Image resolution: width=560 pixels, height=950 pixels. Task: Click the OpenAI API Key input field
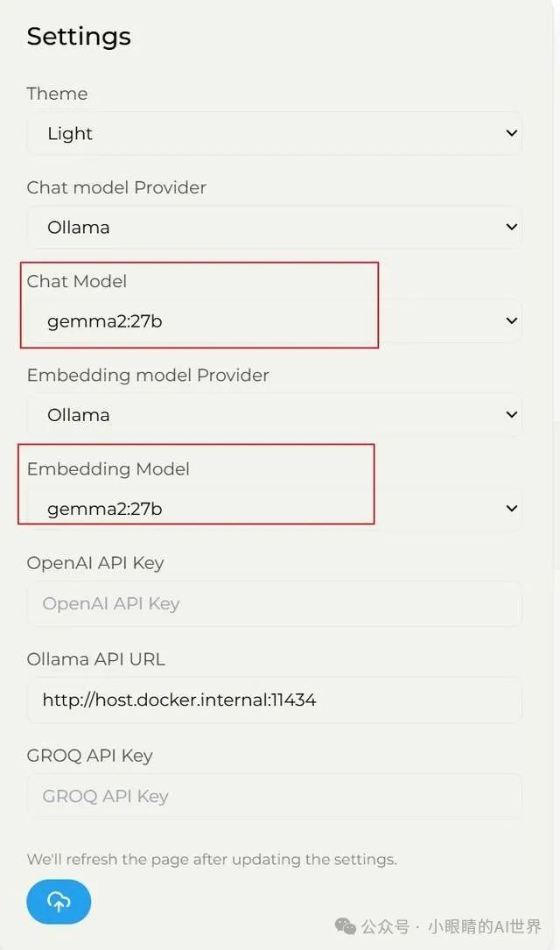(275, 603)
